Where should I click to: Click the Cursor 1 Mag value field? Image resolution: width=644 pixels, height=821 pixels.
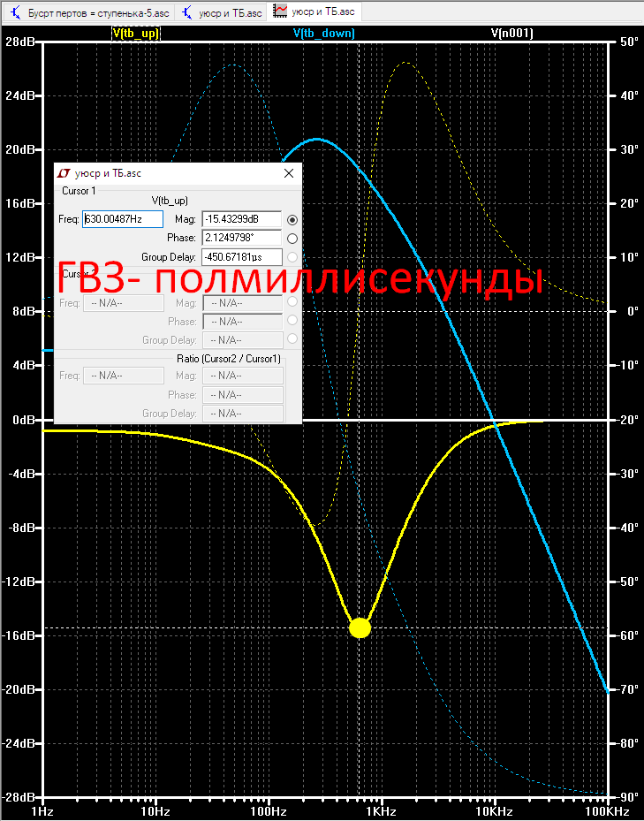coord(242,219)
